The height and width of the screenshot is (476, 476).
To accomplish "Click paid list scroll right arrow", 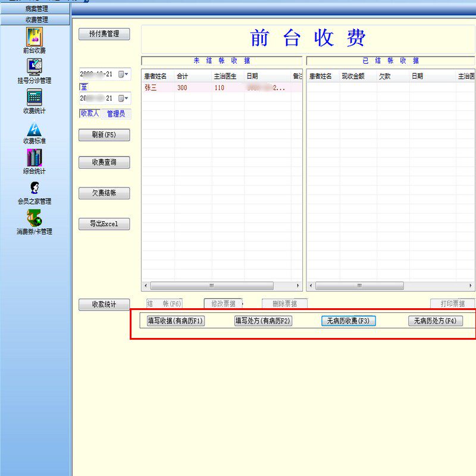I will pos(470,286).
